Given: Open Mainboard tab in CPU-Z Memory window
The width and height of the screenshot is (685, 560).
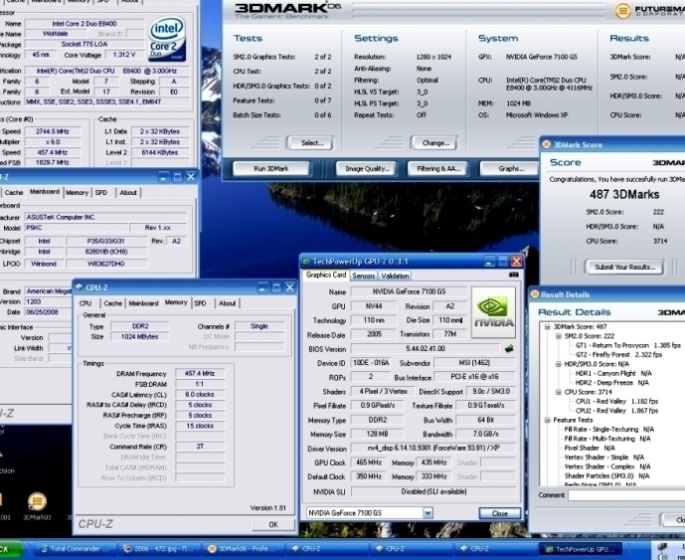Looking at the screenshot, I should [x=143, y=303].
